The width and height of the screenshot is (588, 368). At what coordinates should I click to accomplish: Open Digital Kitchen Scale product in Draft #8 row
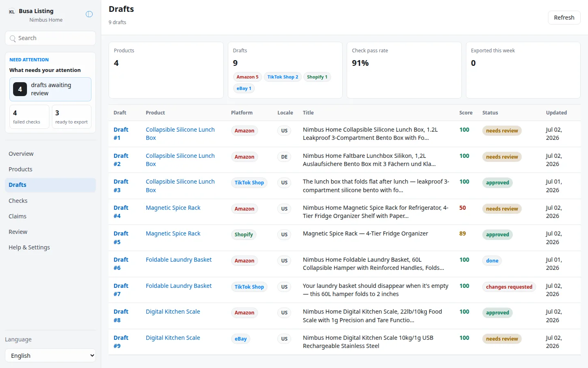tap(173, 312)
